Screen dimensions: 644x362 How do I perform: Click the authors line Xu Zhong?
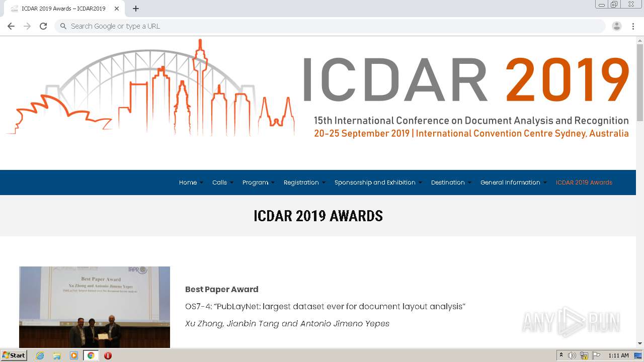tap(287, 323)
